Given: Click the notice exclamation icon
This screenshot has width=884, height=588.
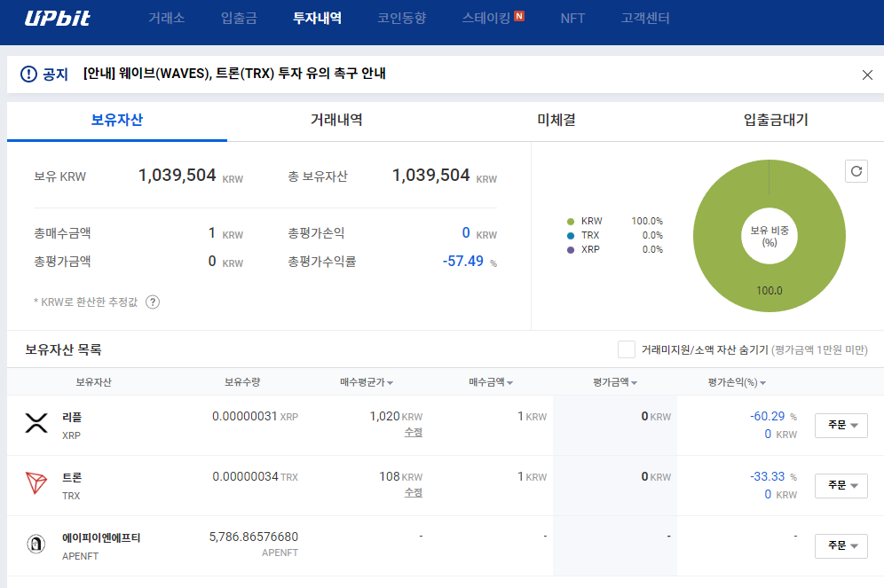Looking at the screenshot, I should pos(28,74).
